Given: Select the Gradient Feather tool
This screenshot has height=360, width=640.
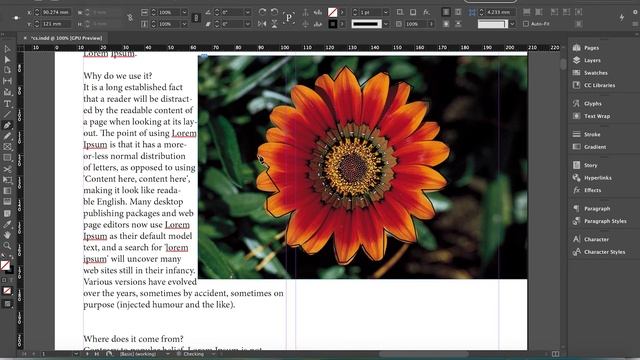Looking at the screenshot, I should click(x=7, y=202).
